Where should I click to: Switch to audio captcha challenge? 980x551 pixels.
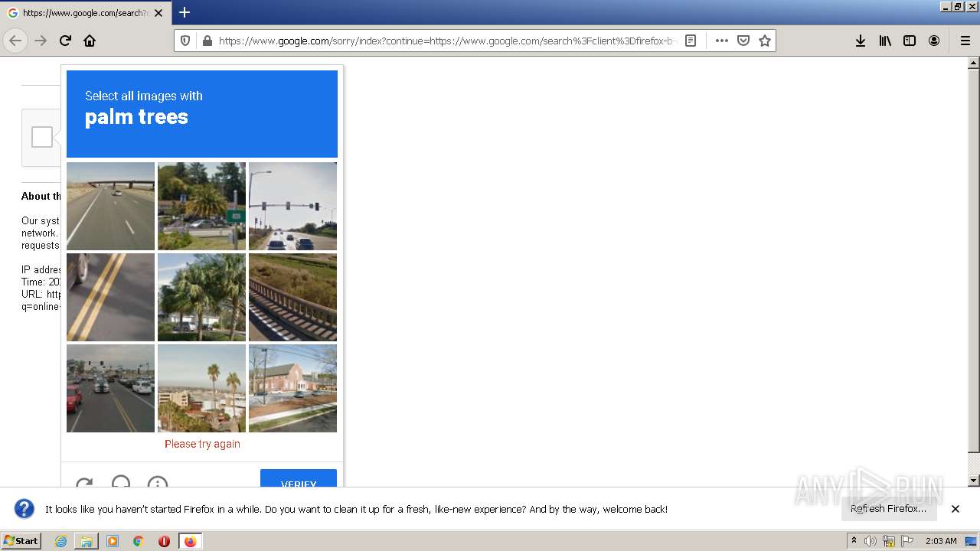pos(121,482)
